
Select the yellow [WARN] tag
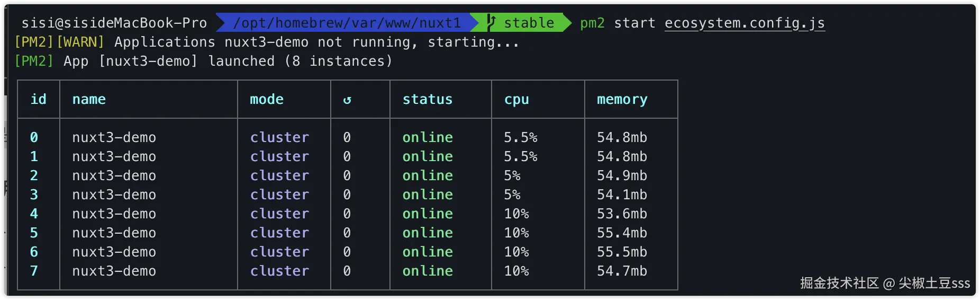[x=80, y=42]
